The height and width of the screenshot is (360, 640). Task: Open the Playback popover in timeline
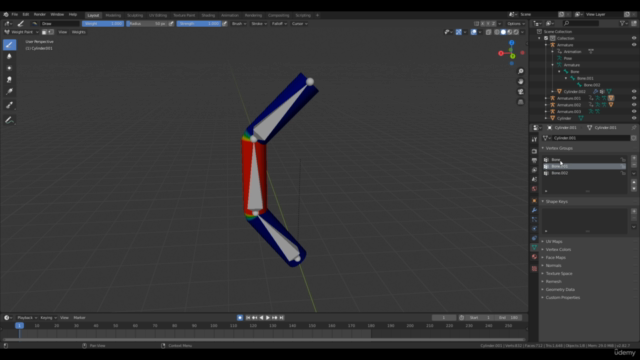click(27, 318)
